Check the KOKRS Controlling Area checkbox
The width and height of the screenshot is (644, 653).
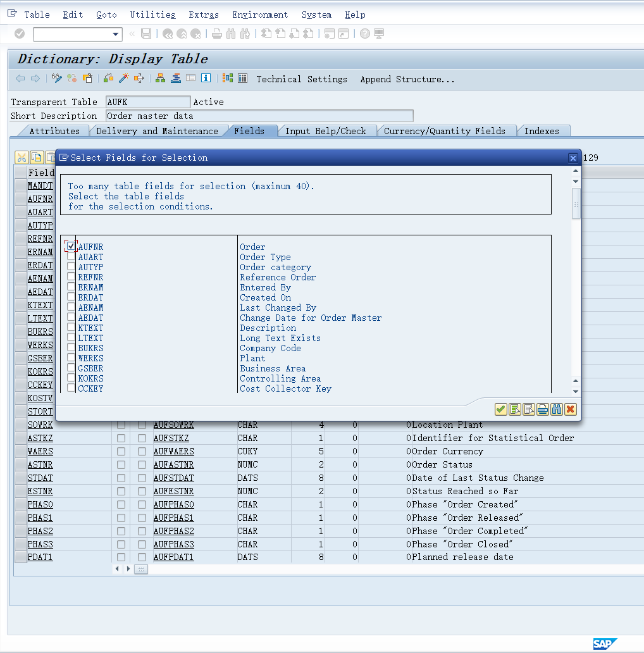tap(71, 378)
